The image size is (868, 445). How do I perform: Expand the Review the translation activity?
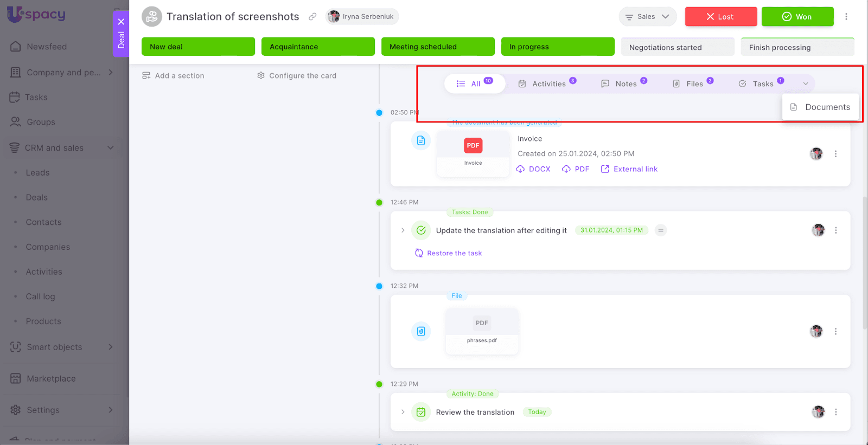[x=403, y=412]
